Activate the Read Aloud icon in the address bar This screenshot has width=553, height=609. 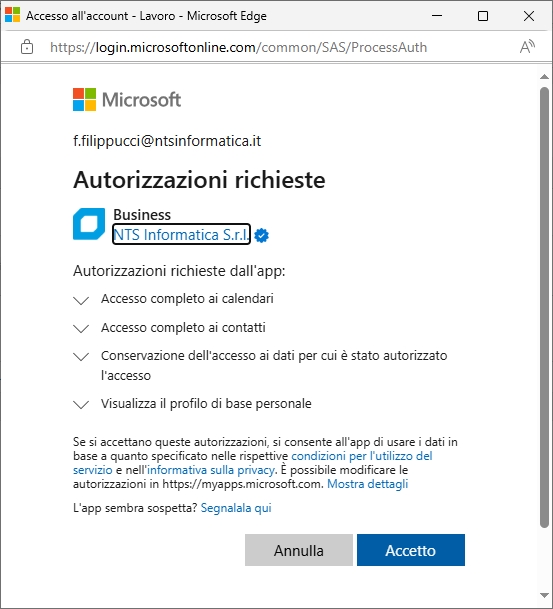click(527, 47)
